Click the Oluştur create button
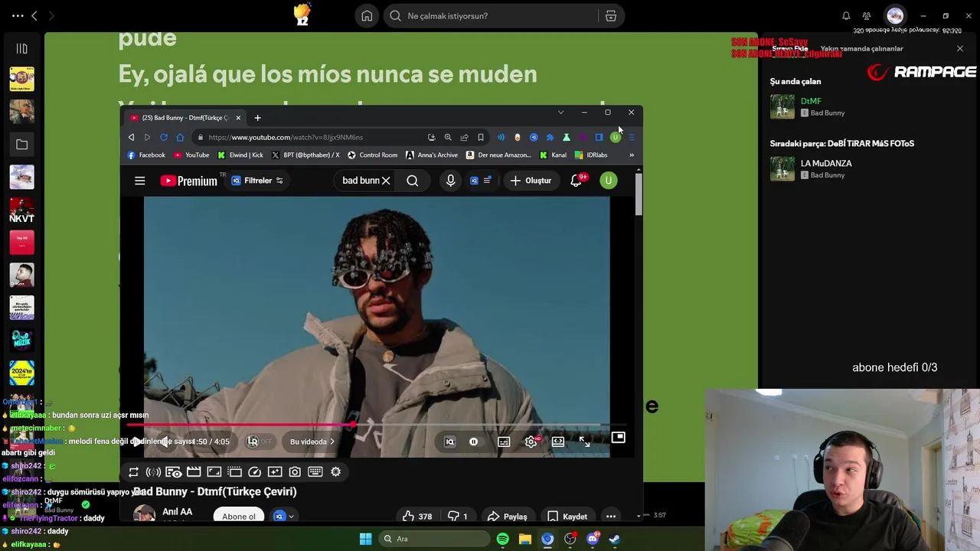Image resolution: width=980 pixels, height=551 pixels. click(x=531, y=181)
